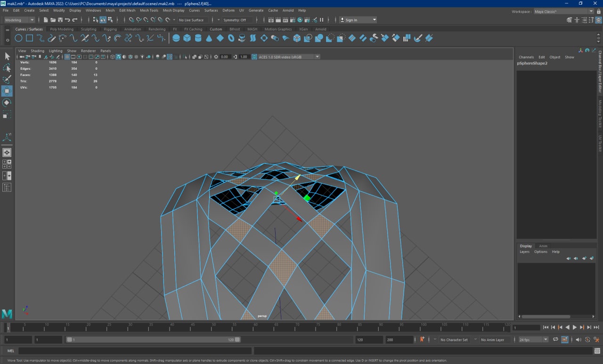603x364 pixels.
Task: Click frame 60 on the time slider
Action: (255, 327)
